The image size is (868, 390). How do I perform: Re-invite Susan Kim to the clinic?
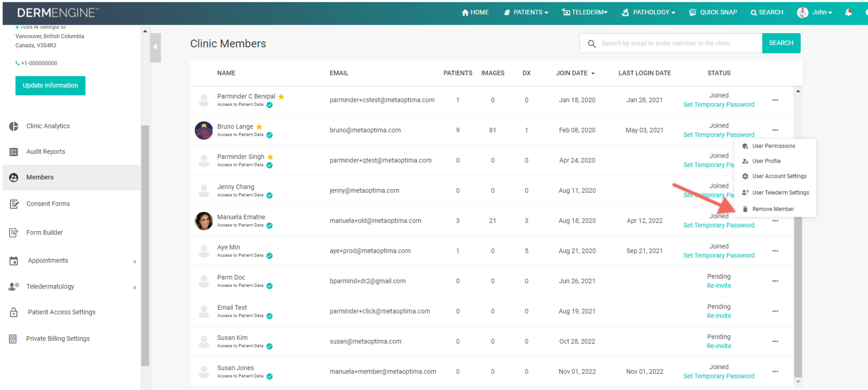pyautogui.click(x=719, y=346)
